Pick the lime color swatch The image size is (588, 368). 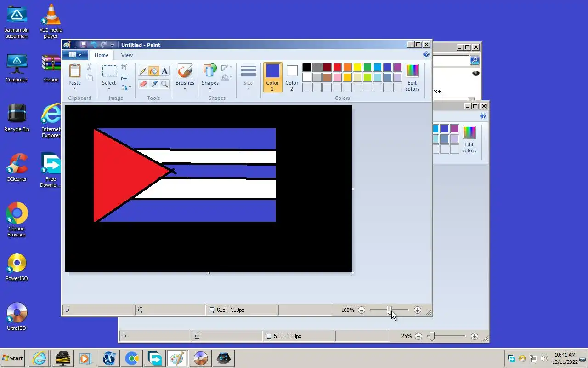pyautogui.click(x=367, y=77)
